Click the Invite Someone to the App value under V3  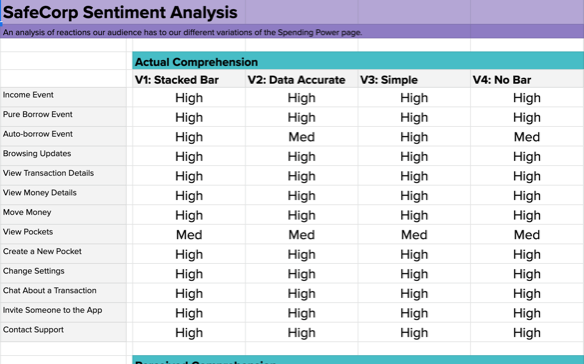[414, 313]
